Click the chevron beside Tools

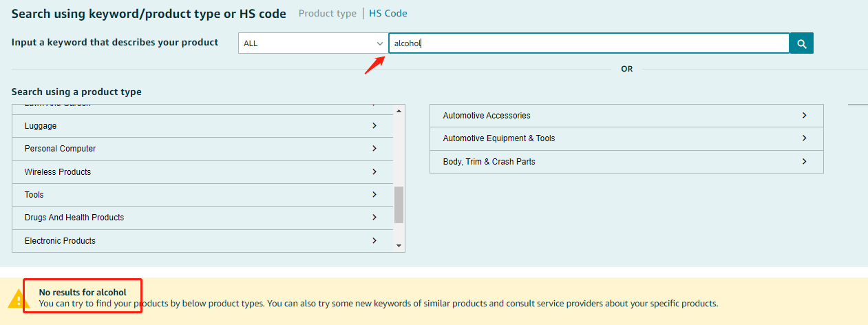tap(374, 195)
